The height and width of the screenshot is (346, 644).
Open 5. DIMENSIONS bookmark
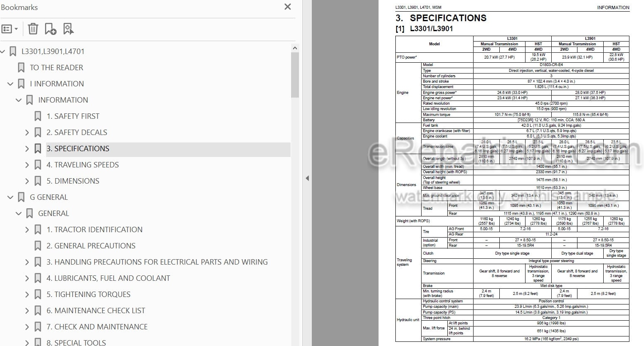(73, 181)
